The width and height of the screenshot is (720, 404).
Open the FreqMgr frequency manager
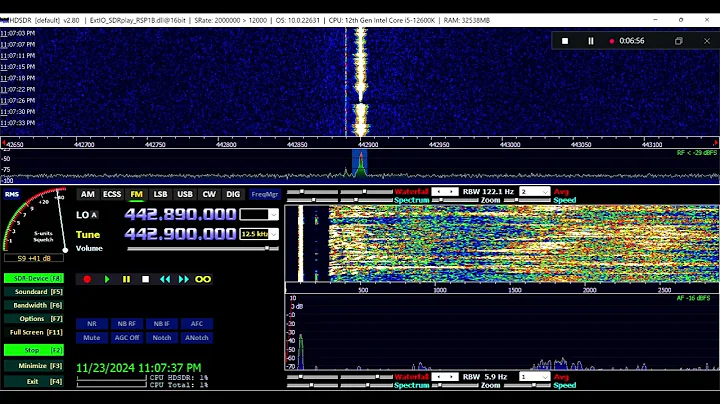pos(265,194)
